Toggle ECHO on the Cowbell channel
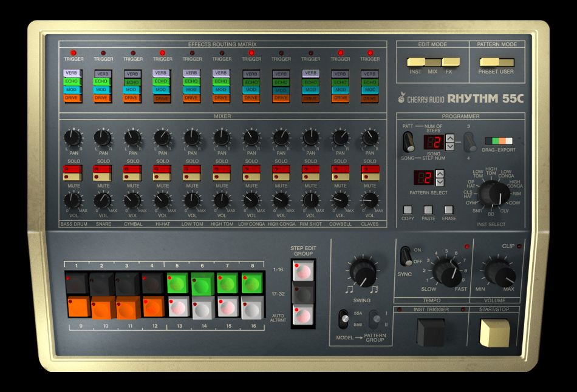Image resolution: width=577 pixels, height=392 pixels. (x=340, y=82)
